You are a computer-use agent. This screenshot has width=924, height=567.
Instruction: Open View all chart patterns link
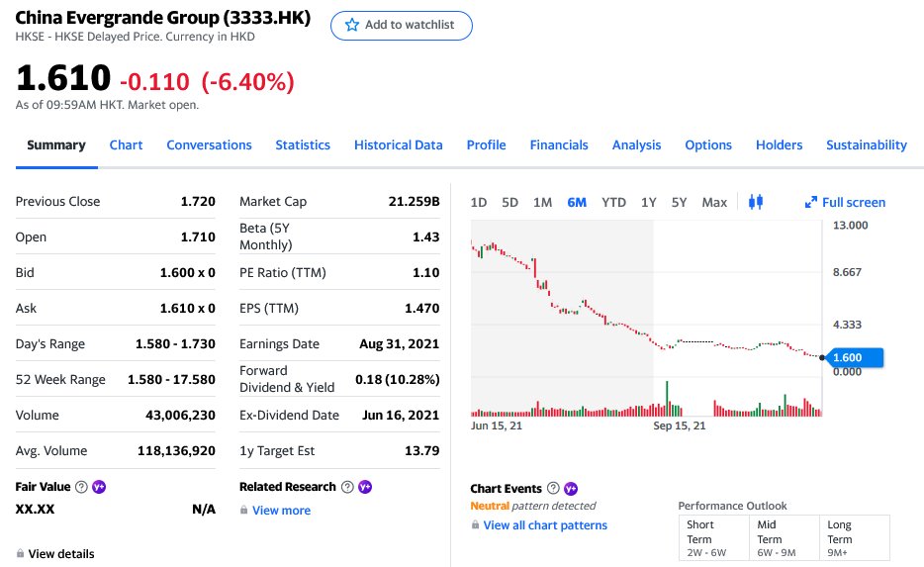545,525
